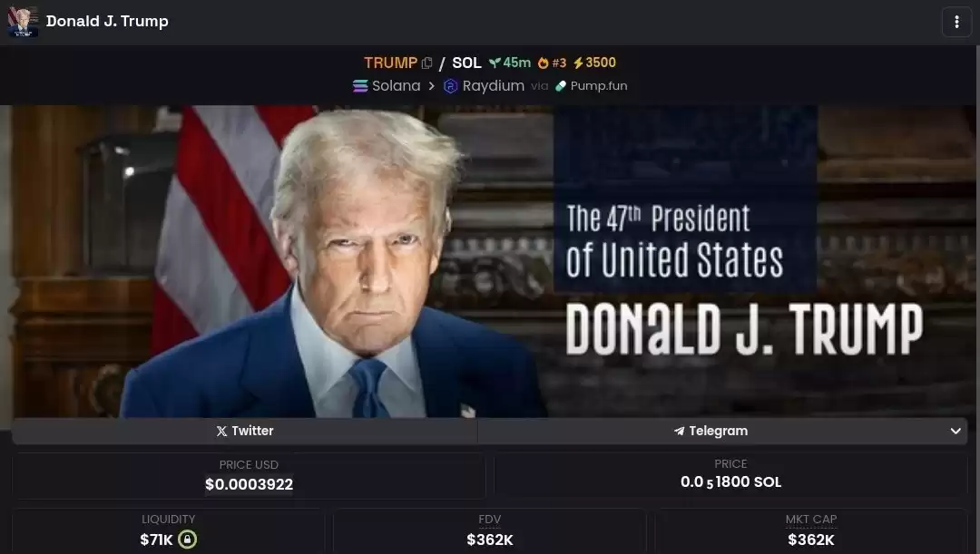Expand the social links chevron dropdown
The image size is (980, 554).
click(x=955, y=431)
